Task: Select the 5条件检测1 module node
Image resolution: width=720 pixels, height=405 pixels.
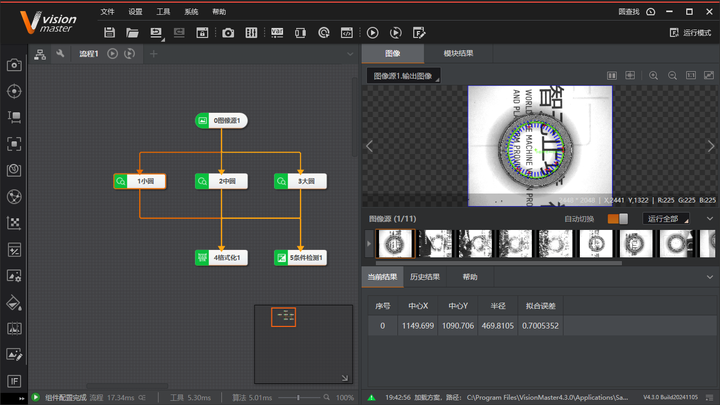Action: click(301, 258)
